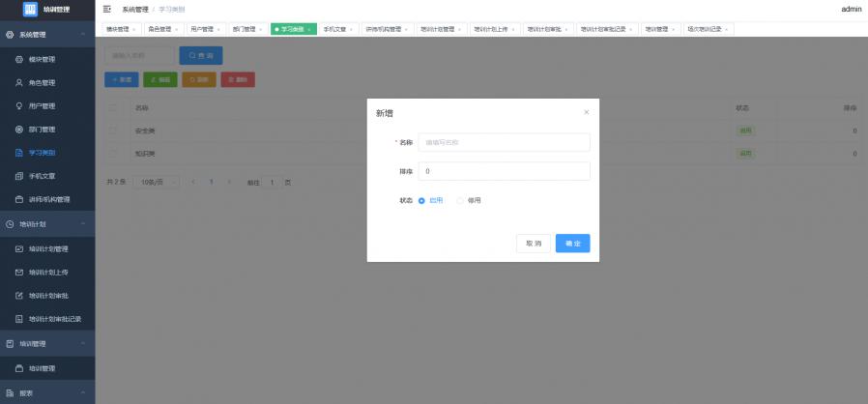
Task: Click the 取消 button in the dialog
Action: [534, 244]
